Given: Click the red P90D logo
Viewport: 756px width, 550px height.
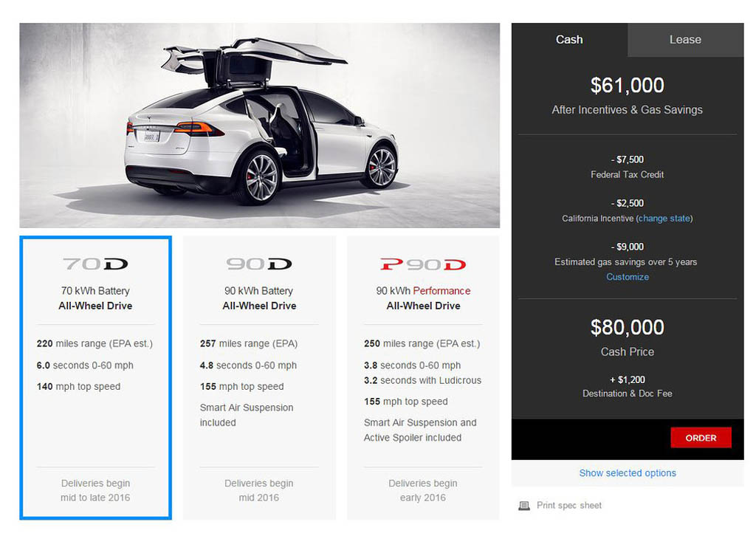Looking at the screenshot, I should (423, 264).
